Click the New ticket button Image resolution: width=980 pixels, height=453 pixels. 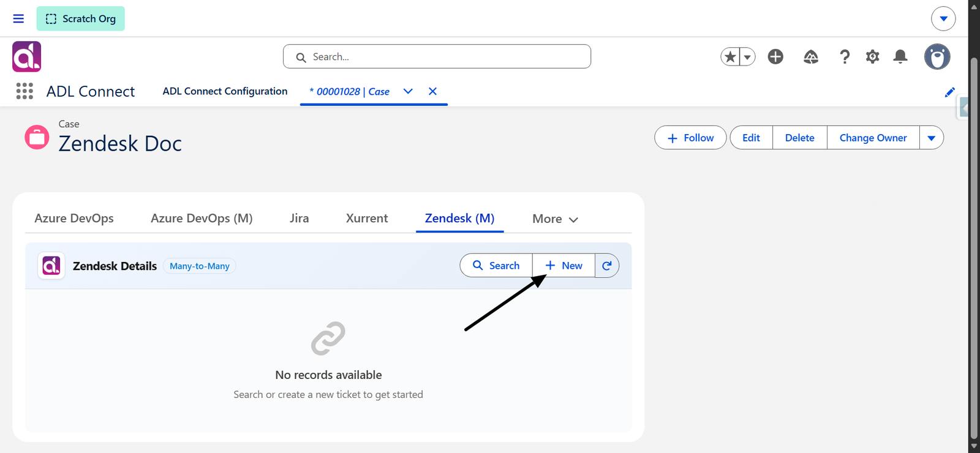(564, 266)
